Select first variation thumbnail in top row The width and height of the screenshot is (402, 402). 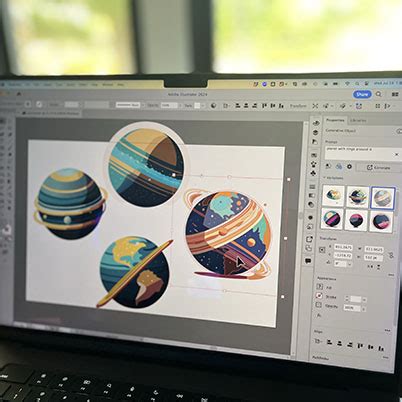pos(333,196)
